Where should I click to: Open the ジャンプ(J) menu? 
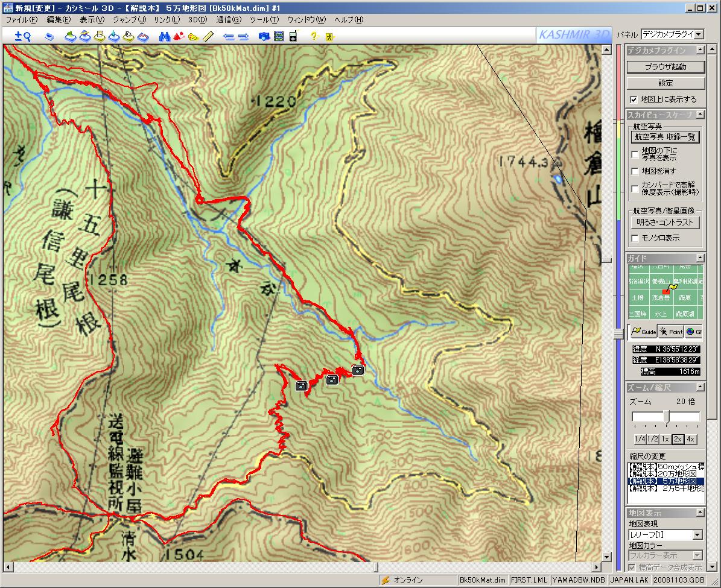129,19
